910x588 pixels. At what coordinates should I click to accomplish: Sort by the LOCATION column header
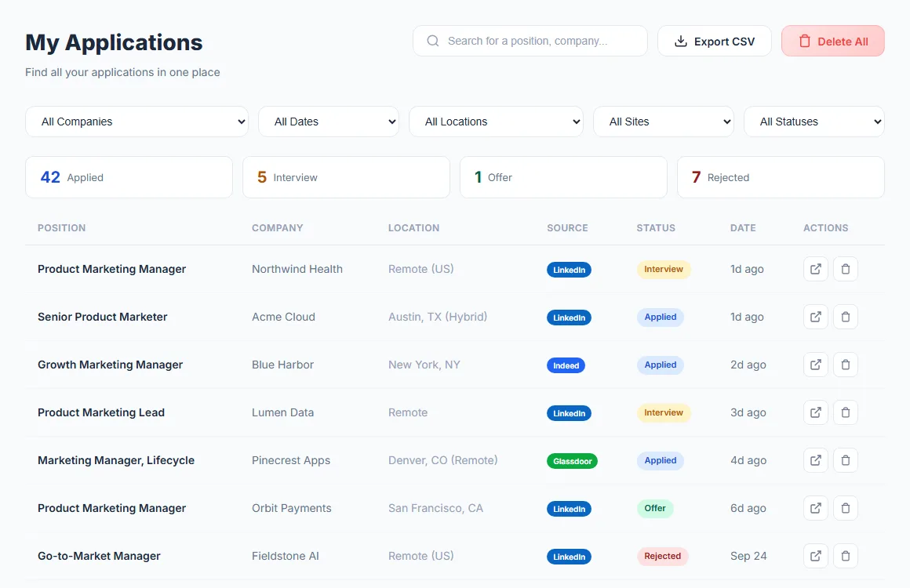pos(413,228)
